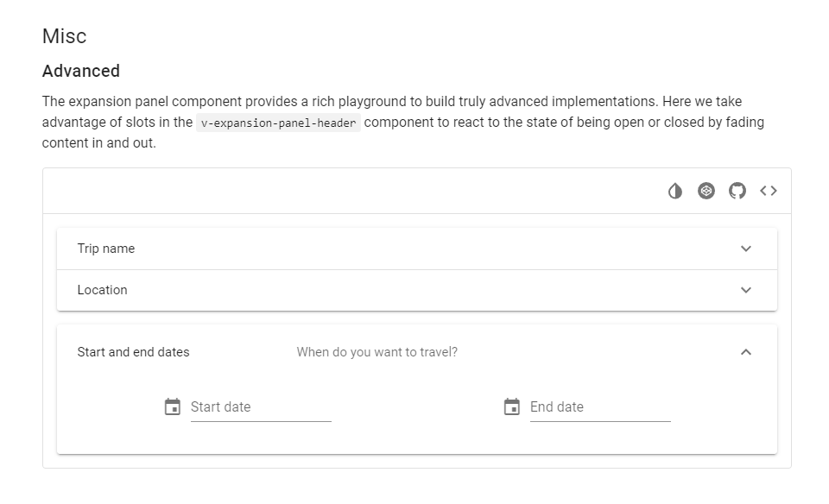Click the Misc section heading
This screenshot has height=504, width=829.
tap(65, 36)
